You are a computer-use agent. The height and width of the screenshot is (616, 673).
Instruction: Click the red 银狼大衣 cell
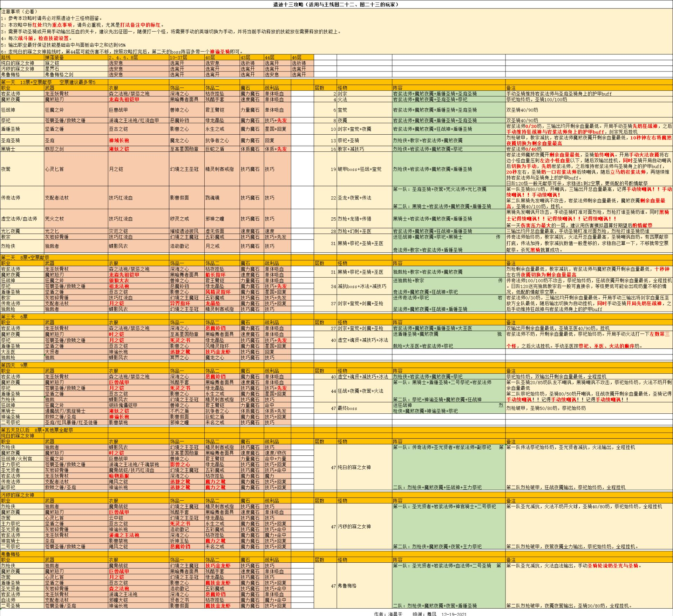[119, 280]
